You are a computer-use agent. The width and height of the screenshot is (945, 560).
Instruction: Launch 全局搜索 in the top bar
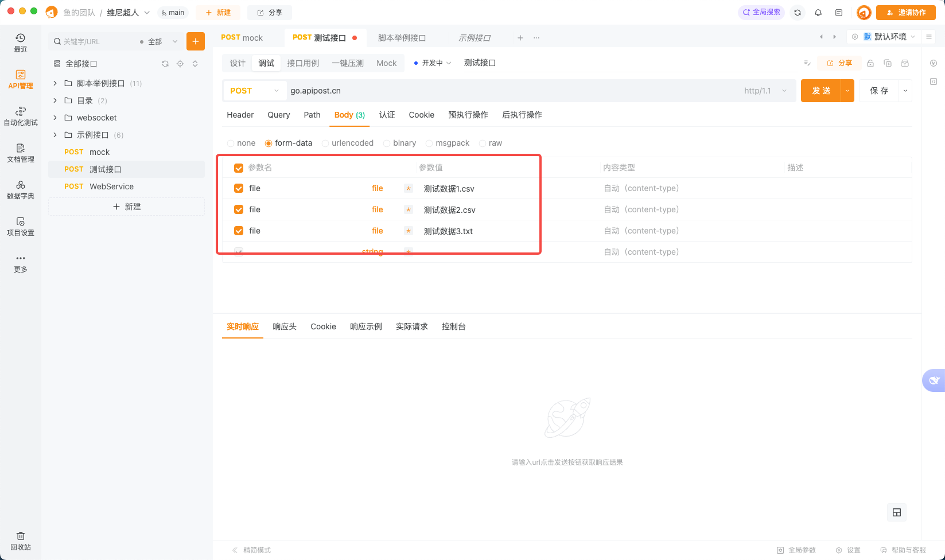(761, 12)
